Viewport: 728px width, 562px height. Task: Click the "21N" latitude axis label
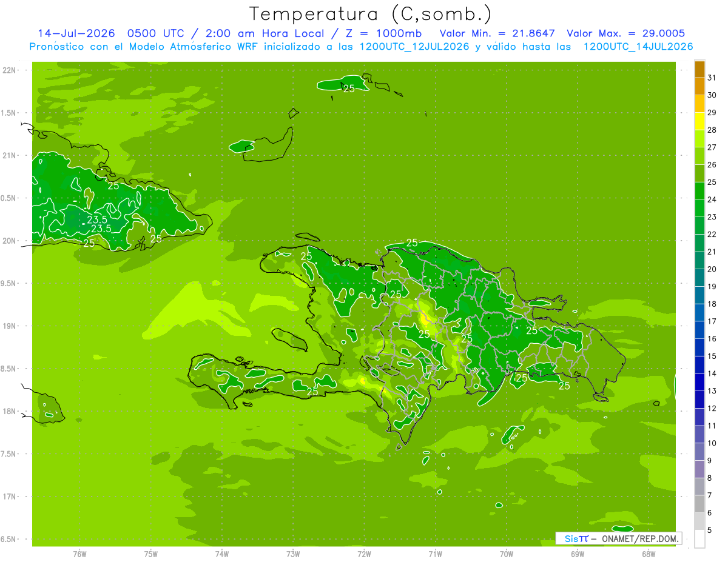click(x=9, y=156)
